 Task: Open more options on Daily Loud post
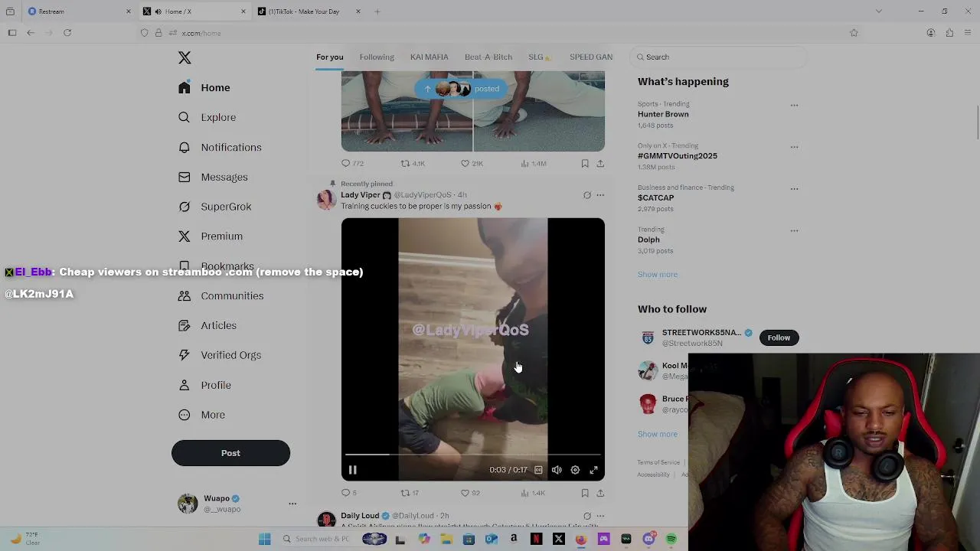600,516
